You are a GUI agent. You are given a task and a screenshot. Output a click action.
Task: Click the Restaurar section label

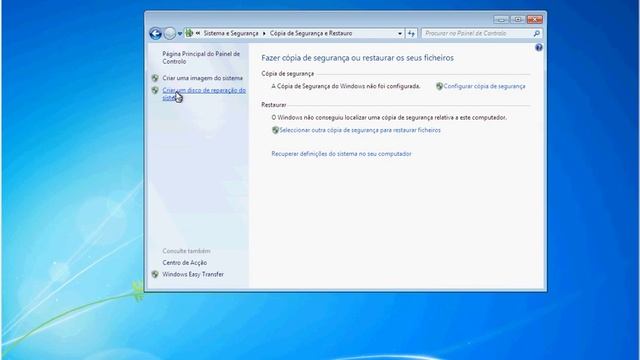(274, 105)
